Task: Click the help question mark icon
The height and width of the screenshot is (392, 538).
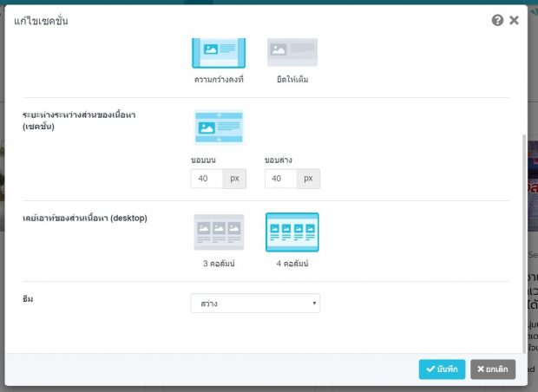Action: click(498, 20)
